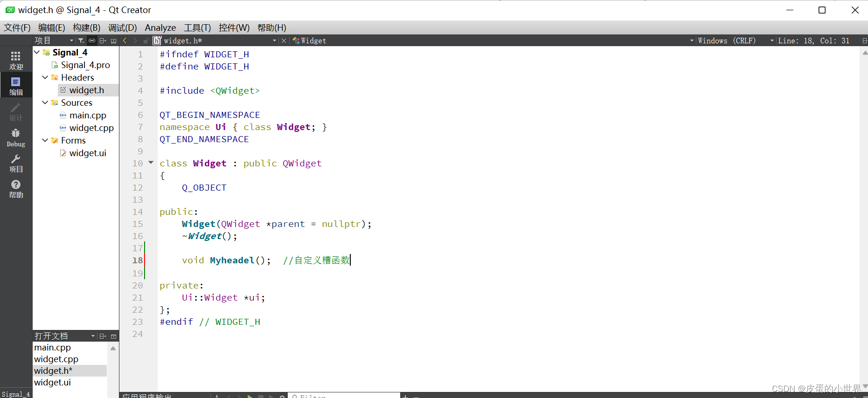This screenshot has height=398, width=868.
Task: Select Signal_4.pro in project tree
Action: (85, 65)
